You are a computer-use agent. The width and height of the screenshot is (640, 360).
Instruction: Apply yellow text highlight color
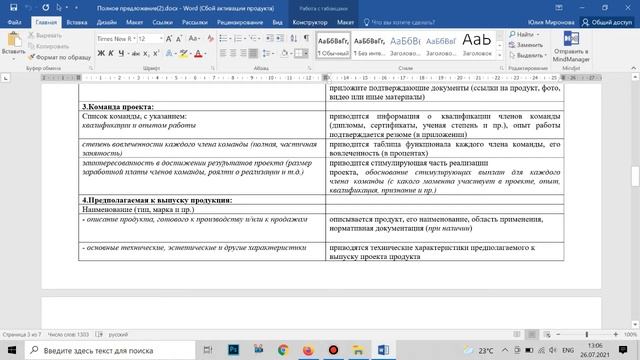(x=184, y=53)
